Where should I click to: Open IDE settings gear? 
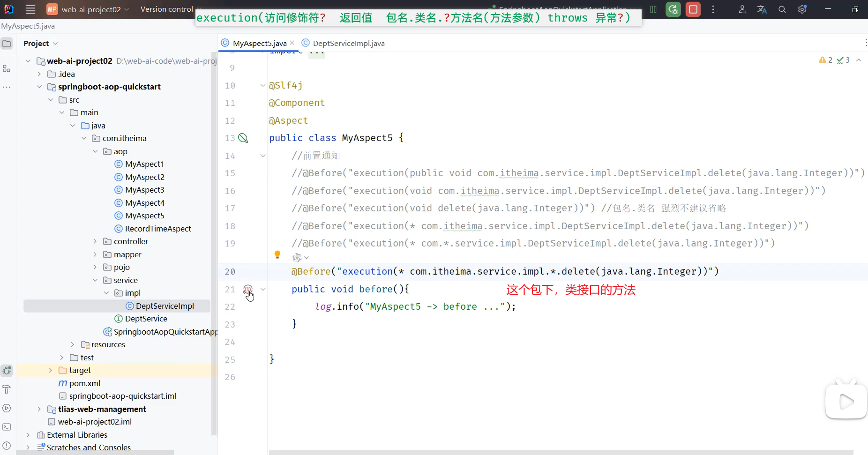tap(802, 9)
